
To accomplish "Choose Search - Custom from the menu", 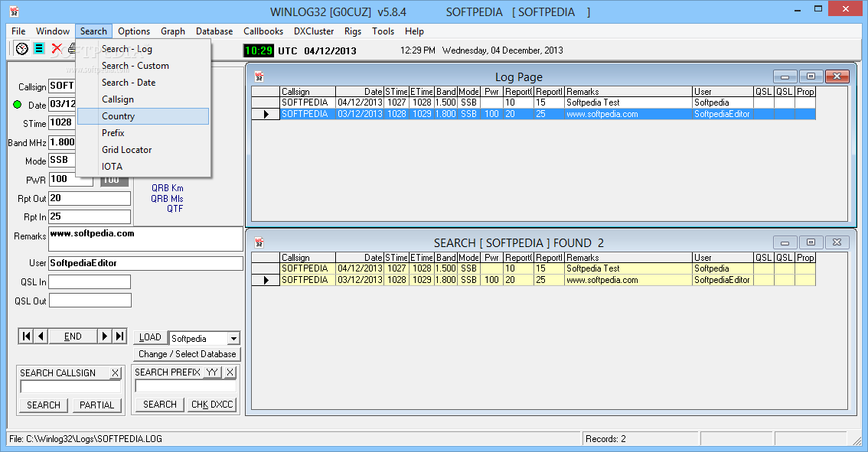I will [x=143, y=65].
